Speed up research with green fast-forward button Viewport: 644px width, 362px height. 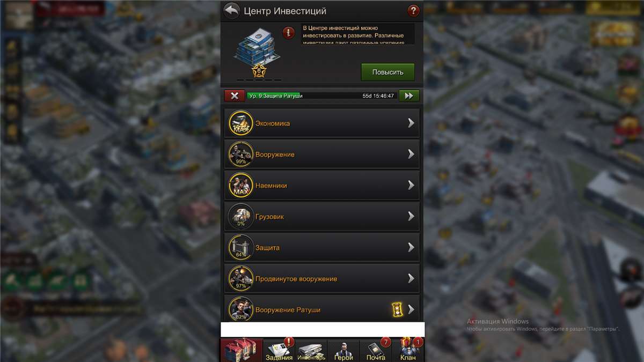tap(409, 96)
